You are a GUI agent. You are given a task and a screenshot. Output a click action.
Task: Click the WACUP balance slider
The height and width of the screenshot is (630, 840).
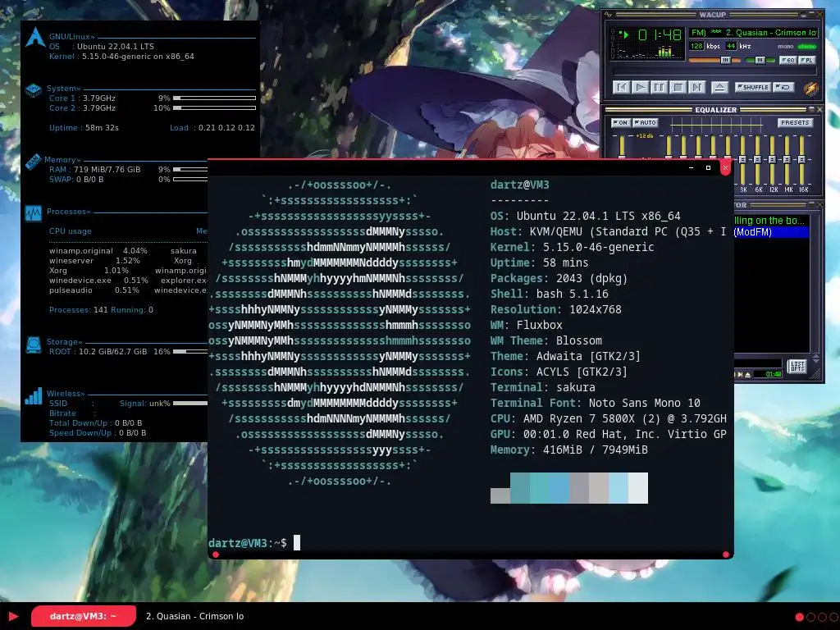pyautogui.click(x=760, y=60)
